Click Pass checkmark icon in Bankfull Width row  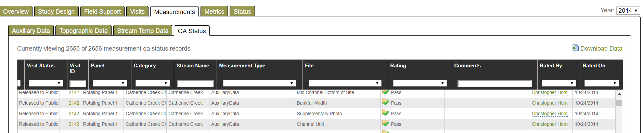[x=386, y=102]
